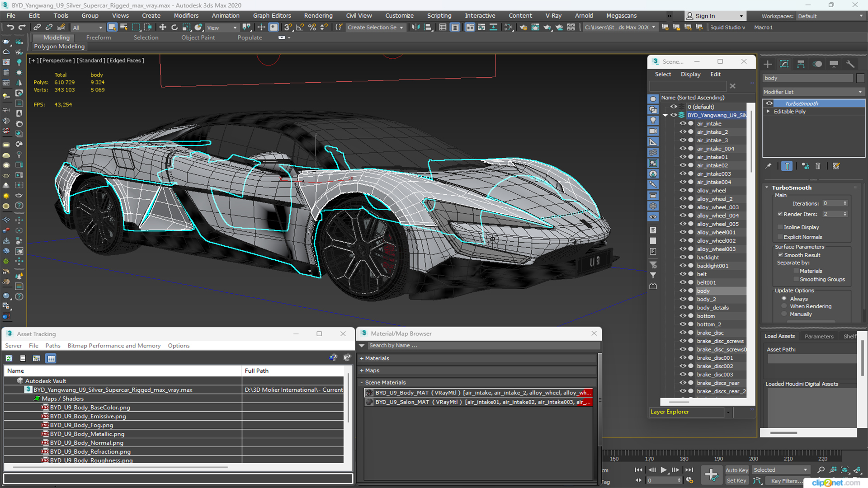Screen dimensions: 868x488
Task: Open Paths menu in Asset Tracking
Action: click(x=53, y=346)
